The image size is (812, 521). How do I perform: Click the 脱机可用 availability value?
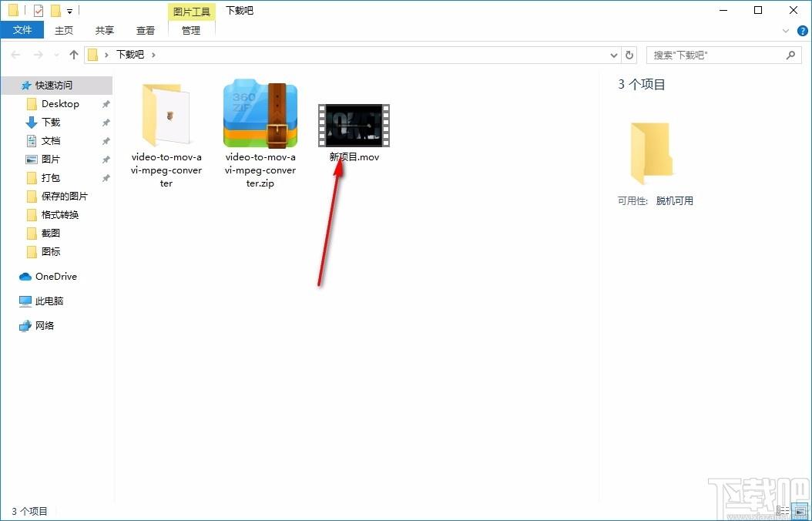click(674, 201)
